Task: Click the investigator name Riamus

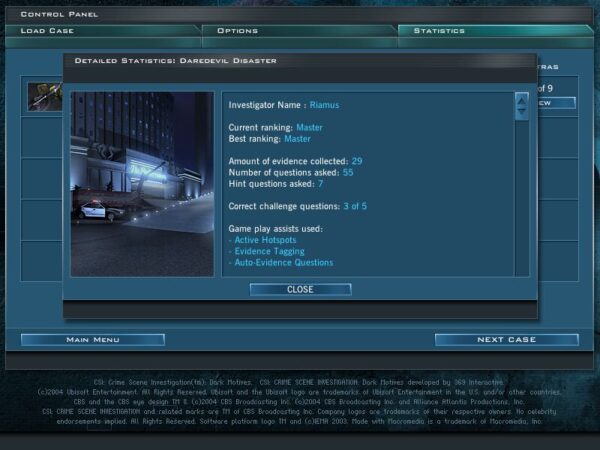Action: pyautogui.click(x=325, y=104)
